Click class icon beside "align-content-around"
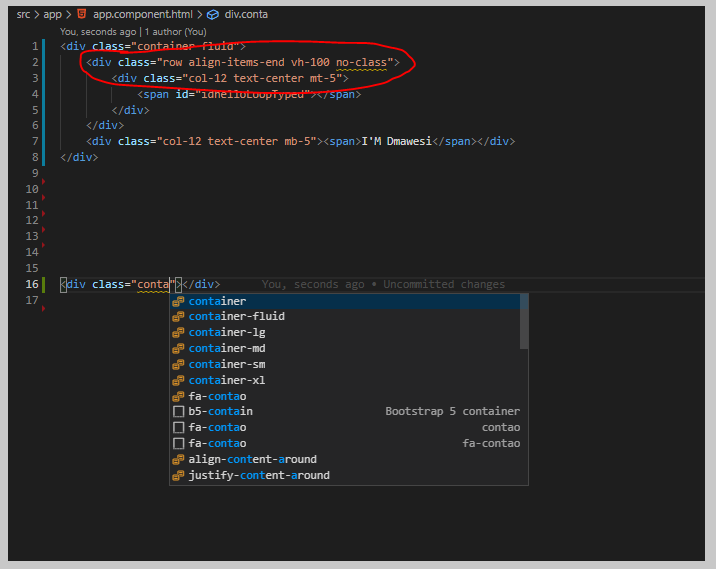 tap(178, 459)
